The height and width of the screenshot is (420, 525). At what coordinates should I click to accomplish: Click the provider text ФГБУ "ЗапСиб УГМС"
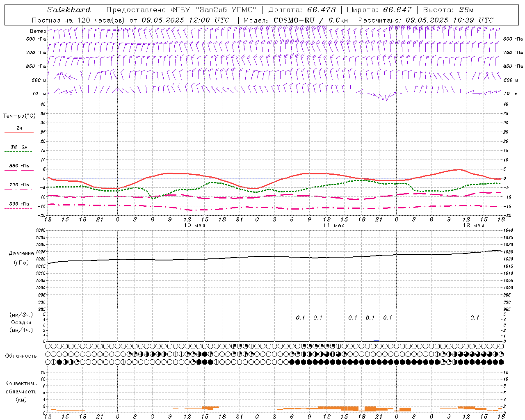click(x=213, y=10)
